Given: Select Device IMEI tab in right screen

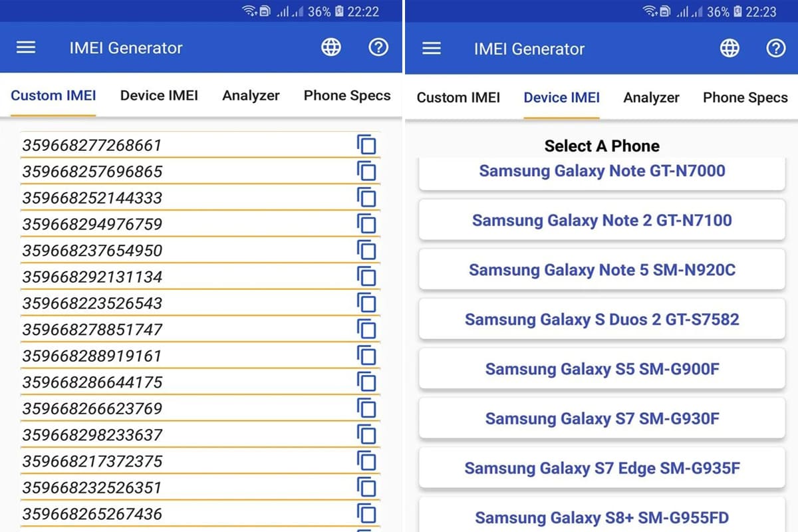Looking at the screenshot, I should point(561,97).
